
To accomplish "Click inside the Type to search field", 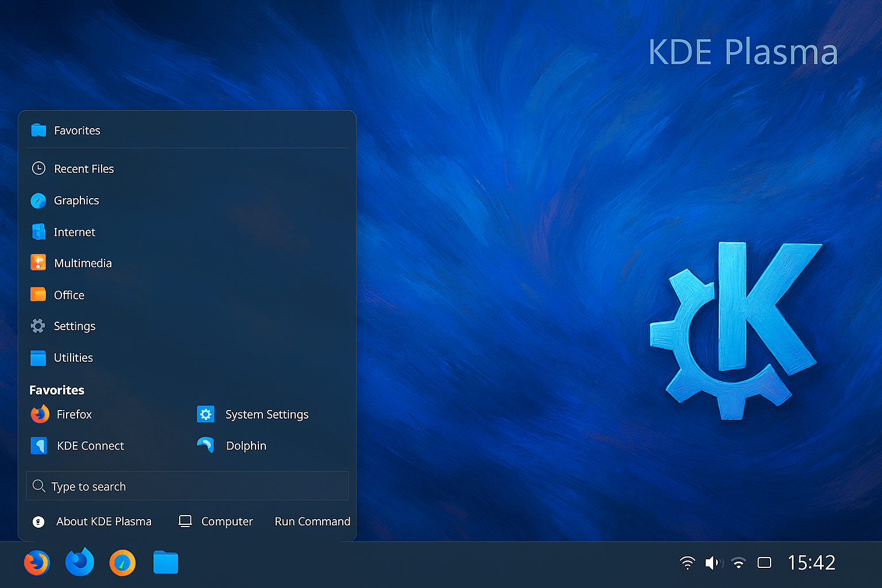I will [x=187, y=486].
